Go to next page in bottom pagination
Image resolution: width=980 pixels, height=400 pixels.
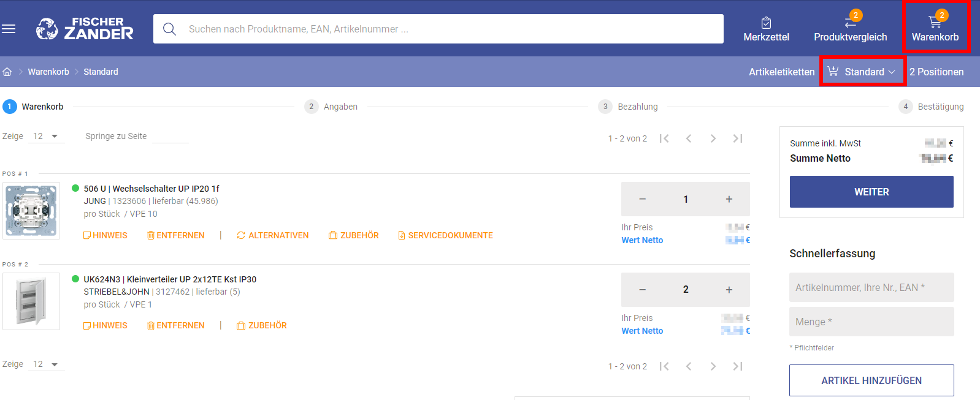[713, 366]
